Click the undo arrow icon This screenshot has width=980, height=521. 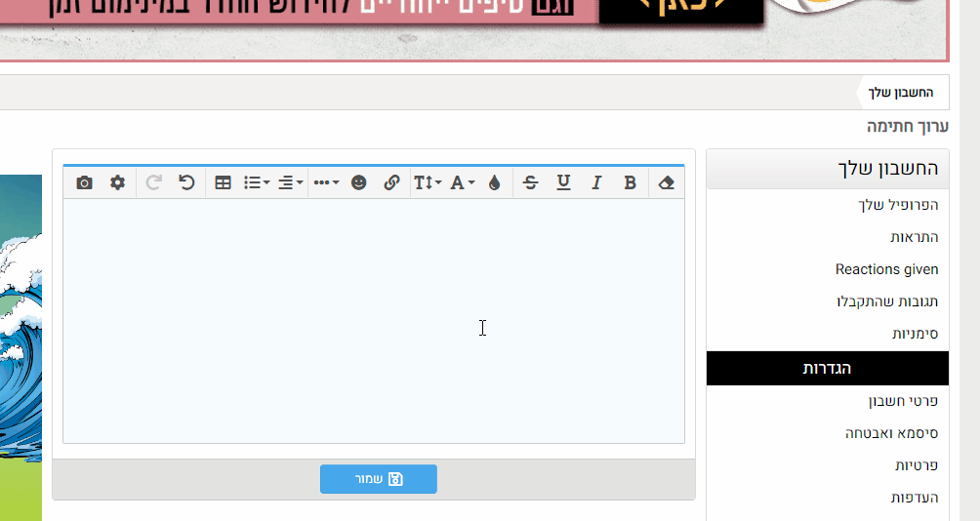(187, 182)
